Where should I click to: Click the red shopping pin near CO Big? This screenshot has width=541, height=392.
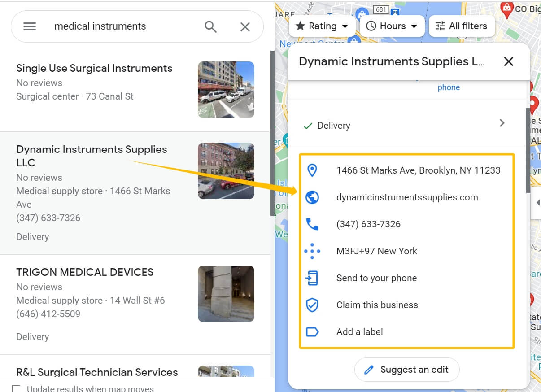pos(507,9)
